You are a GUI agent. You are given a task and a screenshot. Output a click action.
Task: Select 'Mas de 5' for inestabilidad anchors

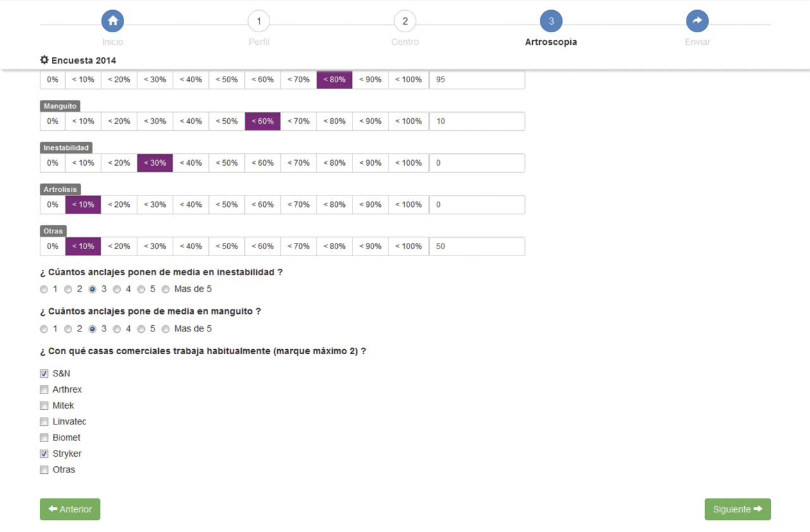coord(166,289)
